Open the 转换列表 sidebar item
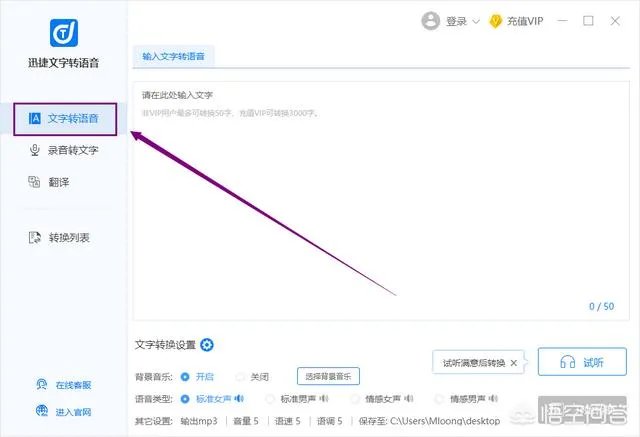 [59, 237]
